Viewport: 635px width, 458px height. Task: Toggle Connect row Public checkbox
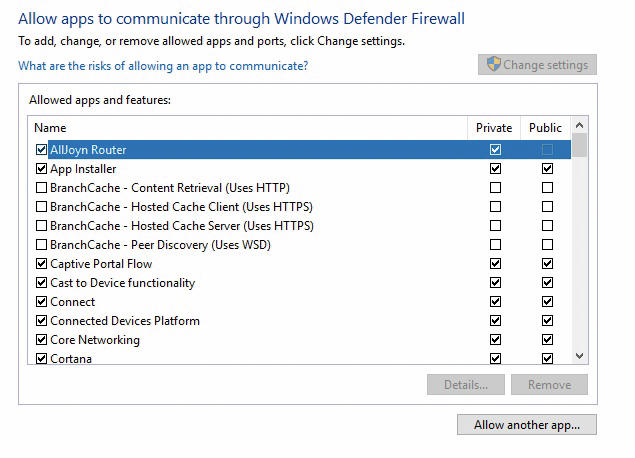click(x=547, y=302)
